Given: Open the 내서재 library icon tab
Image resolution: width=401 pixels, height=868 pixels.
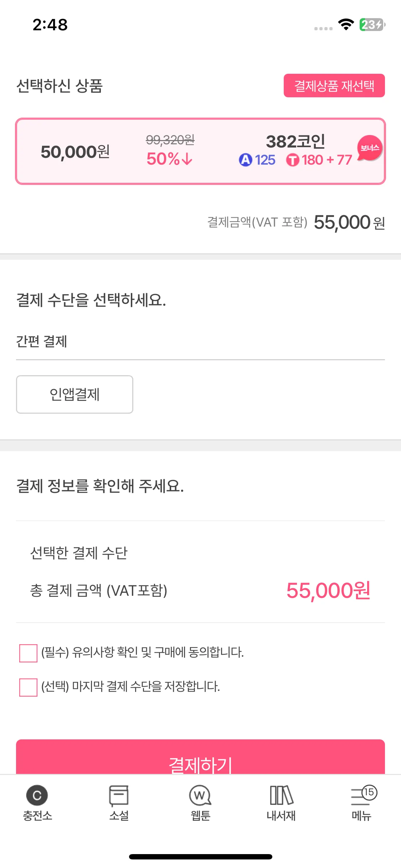Looking at the screenshot, I should pyautogui.click(x=281, y=803).
